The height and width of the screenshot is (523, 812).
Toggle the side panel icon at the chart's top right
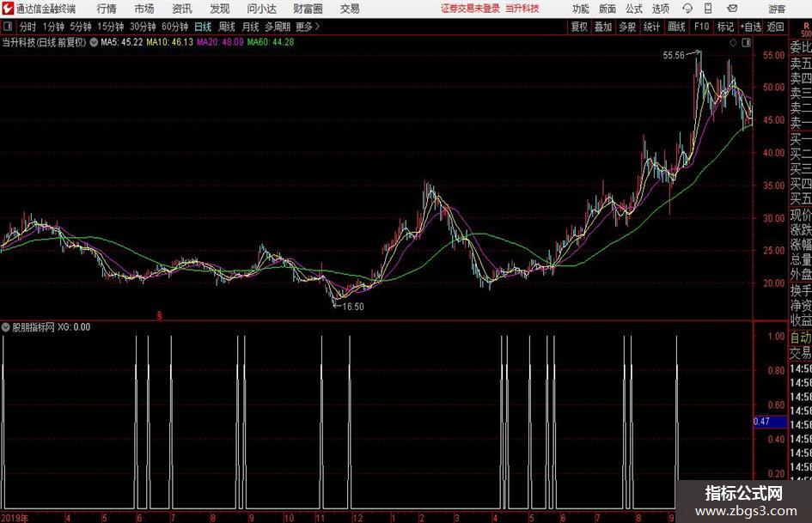coord(746,43)
